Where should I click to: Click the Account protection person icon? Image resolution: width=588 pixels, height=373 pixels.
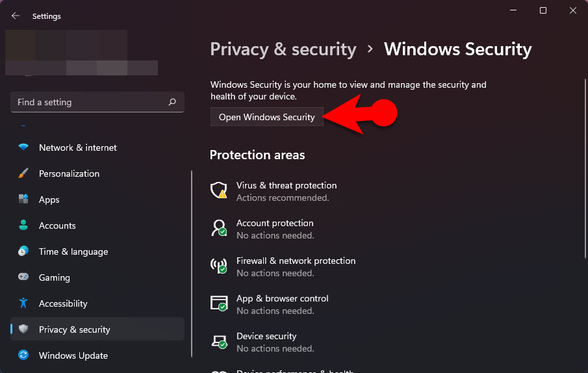[218, 228]
